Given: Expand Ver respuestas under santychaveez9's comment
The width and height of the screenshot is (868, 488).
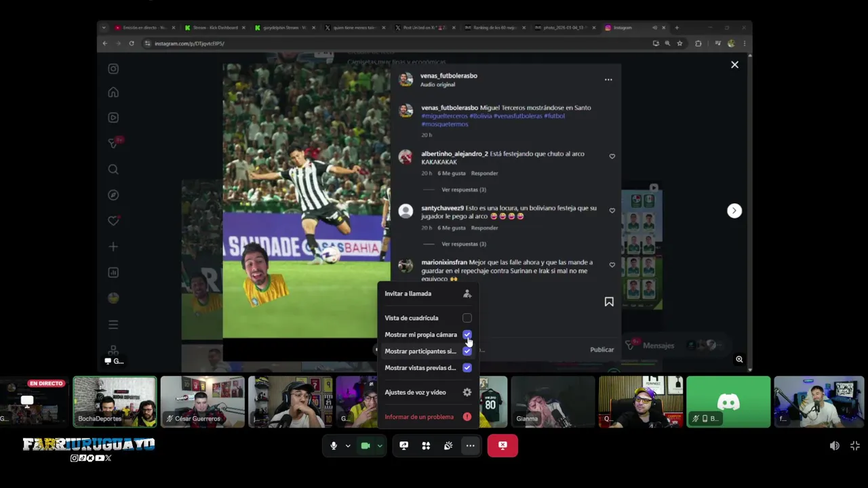Looking at the screenshot, I should 464,244.
